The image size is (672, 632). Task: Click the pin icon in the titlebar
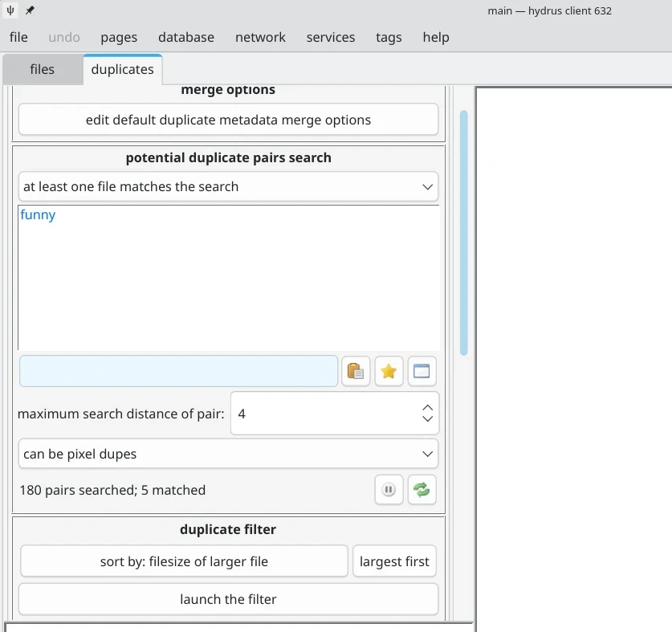tap(29, 10)
